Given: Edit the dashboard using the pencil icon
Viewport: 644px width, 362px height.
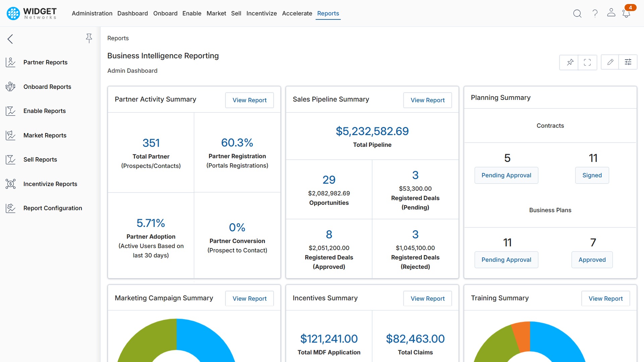Looking at the screenshot, I should tap(610, 62).
